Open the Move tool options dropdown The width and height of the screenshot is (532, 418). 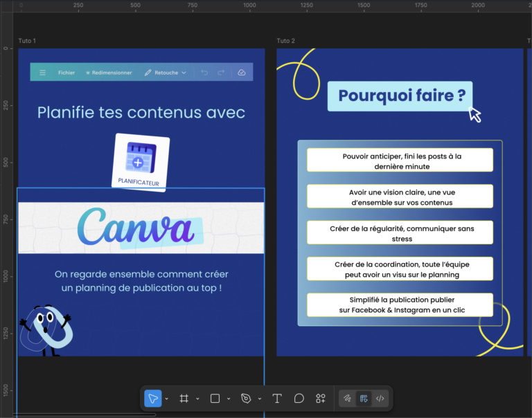point(166,399)
